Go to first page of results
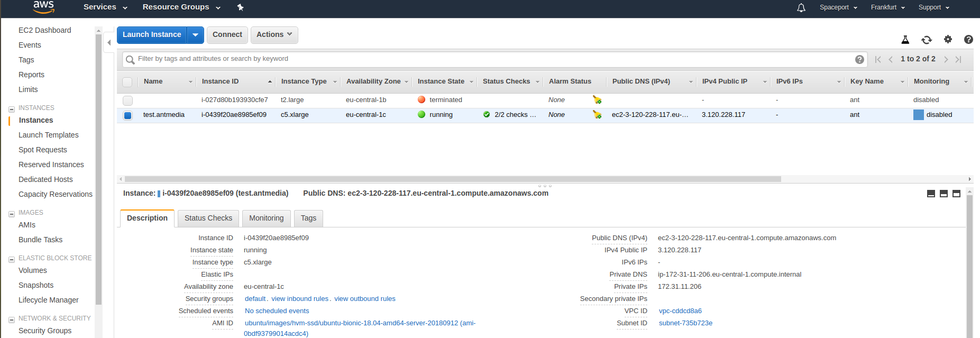This screenshot has height=338, width=980. (x=878, y=59)
